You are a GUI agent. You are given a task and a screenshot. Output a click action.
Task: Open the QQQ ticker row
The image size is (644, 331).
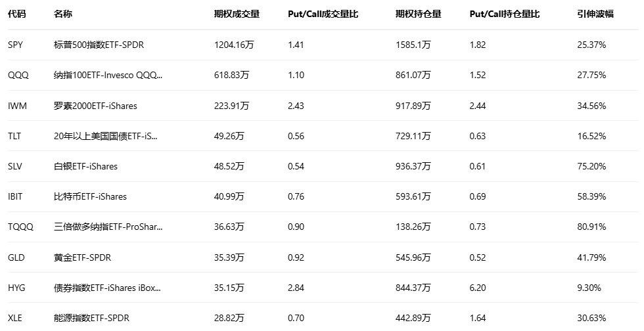pyautogui.click(x=18, y=76)
